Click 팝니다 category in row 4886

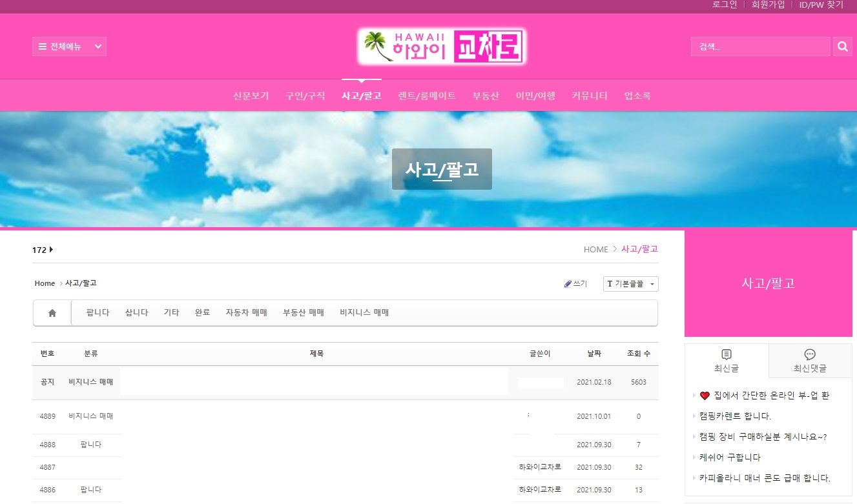click(91, 490)
